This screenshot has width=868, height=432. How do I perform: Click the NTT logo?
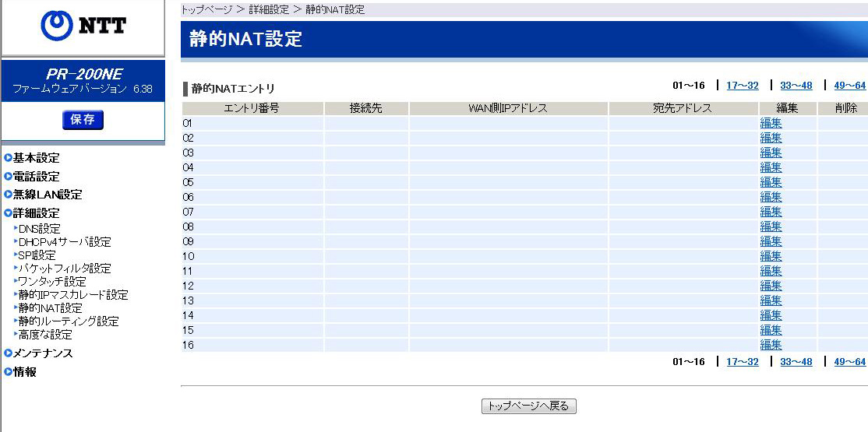tap(83, 26)
